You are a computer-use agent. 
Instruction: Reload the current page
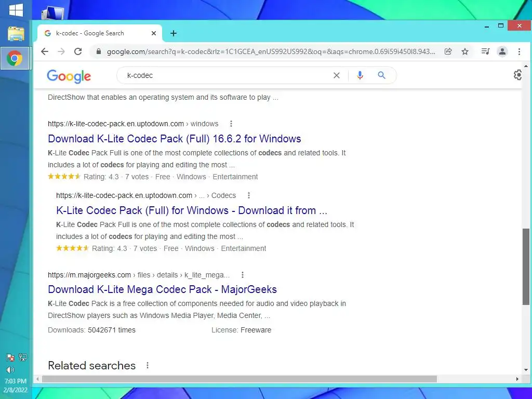tap(78, 51)
